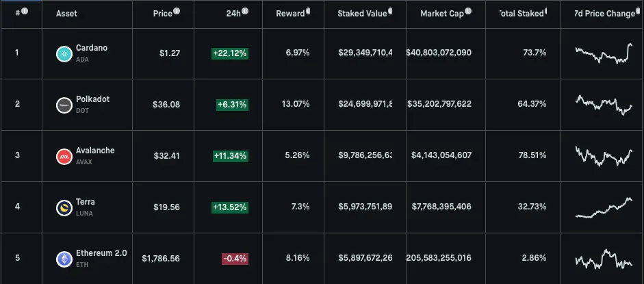View Cardano's 7d price change sparkline

[604, 53]
